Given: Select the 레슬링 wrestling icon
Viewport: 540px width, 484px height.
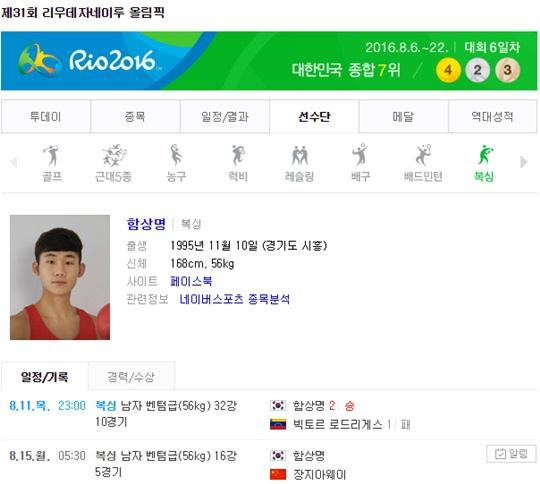Looking at the screenshot, I should click(299, 164).
